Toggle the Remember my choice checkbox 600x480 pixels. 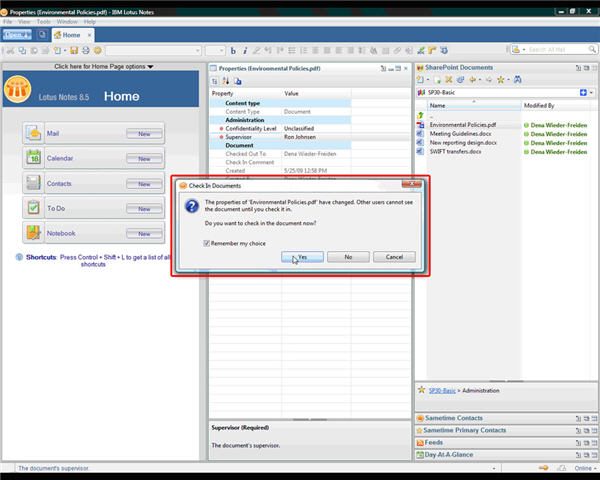pos(207,242)
